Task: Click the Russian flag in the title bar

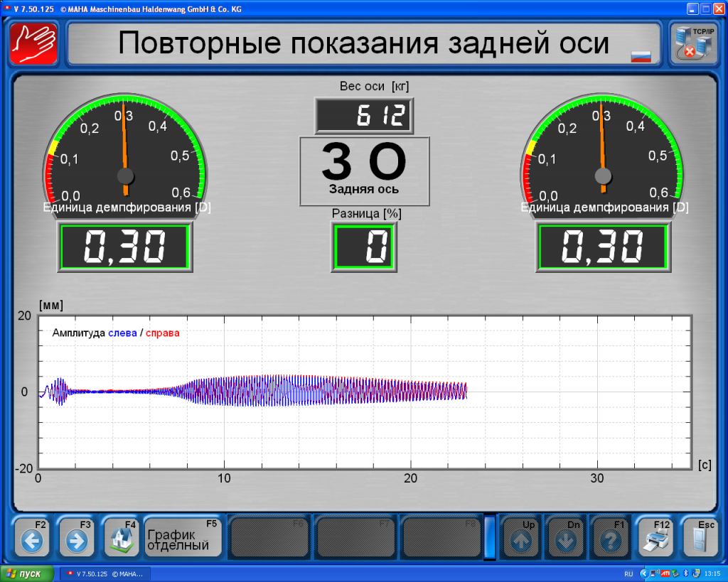Action: (x=639, y=55)
